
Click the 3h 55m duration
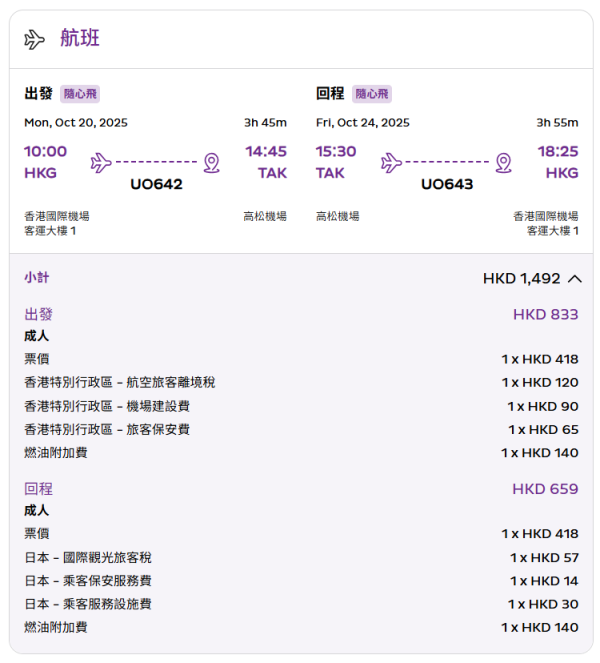tap(557, 123)
